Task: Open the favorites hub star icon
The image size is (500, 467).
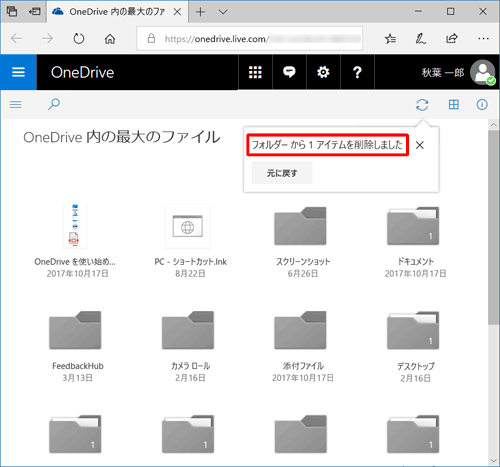Action: (x=390, y=39)
